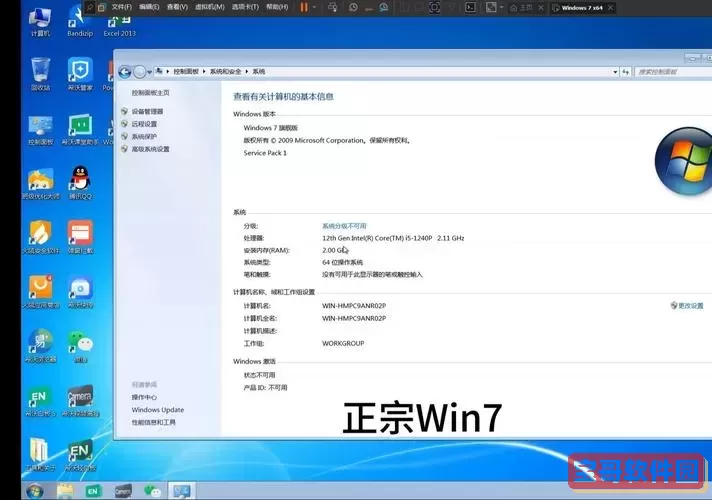Open 操作中心 under 另请参阅

(144, 397)
